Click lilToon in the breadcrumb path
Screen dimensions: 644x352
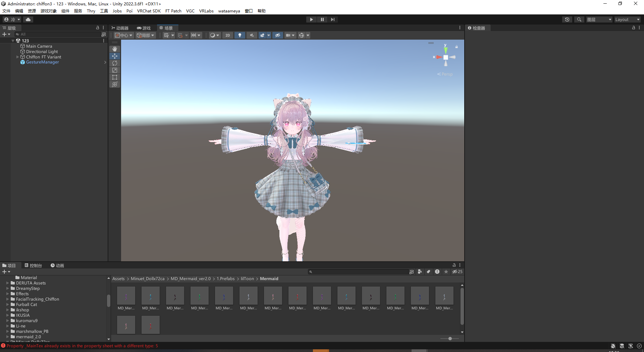247,279
